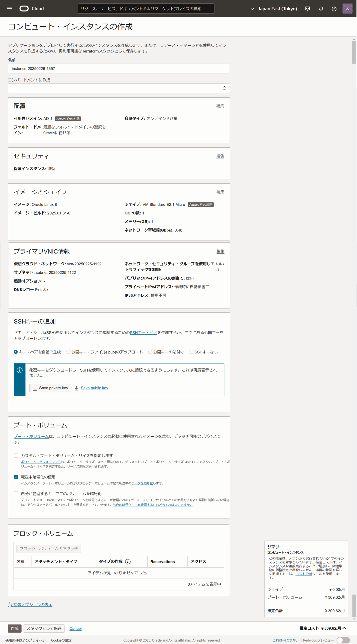Open the コンパートメントに作成 dropdown
This screenshot has height=644, width=357.
119,88
